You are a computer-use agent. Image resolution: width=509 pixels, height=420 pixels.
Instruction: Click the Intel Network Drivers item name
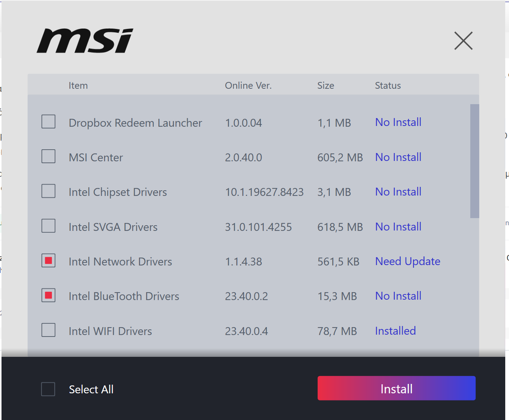point(120,262)
